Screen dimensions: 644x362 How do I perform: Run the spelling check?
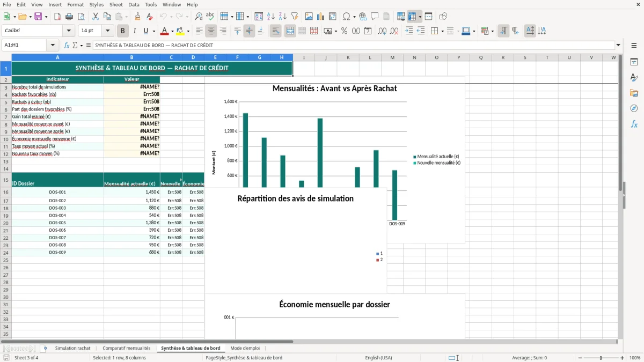point(210,17)
